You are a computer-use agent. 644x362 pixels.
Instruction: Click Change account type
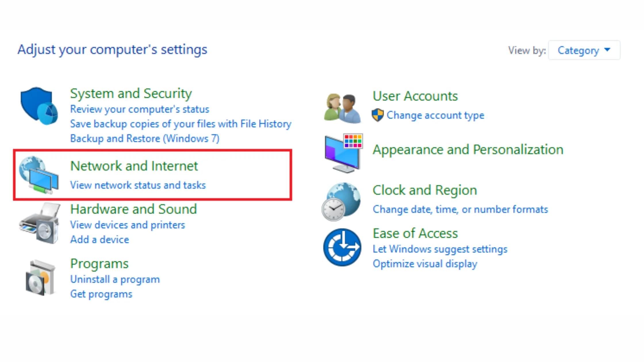tap(436, 115)
